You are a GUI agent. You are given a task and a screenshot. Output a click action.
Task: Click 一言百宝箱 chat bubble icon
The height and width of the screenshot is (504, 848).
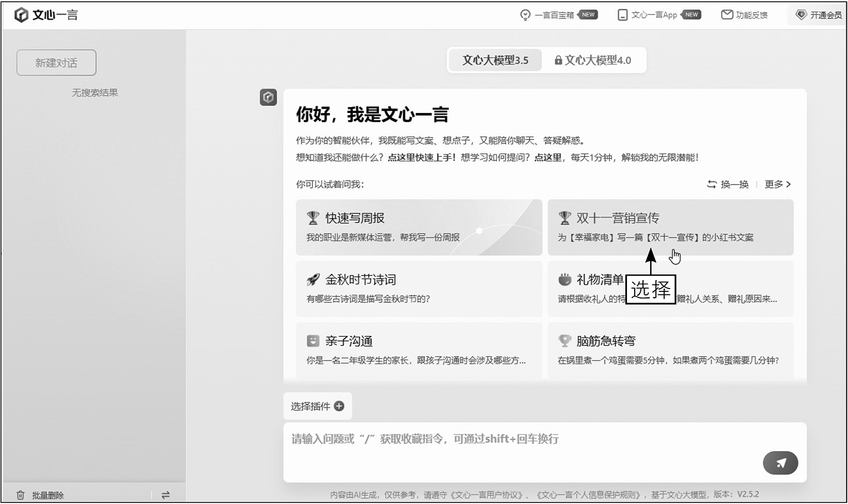click(526, 15)
